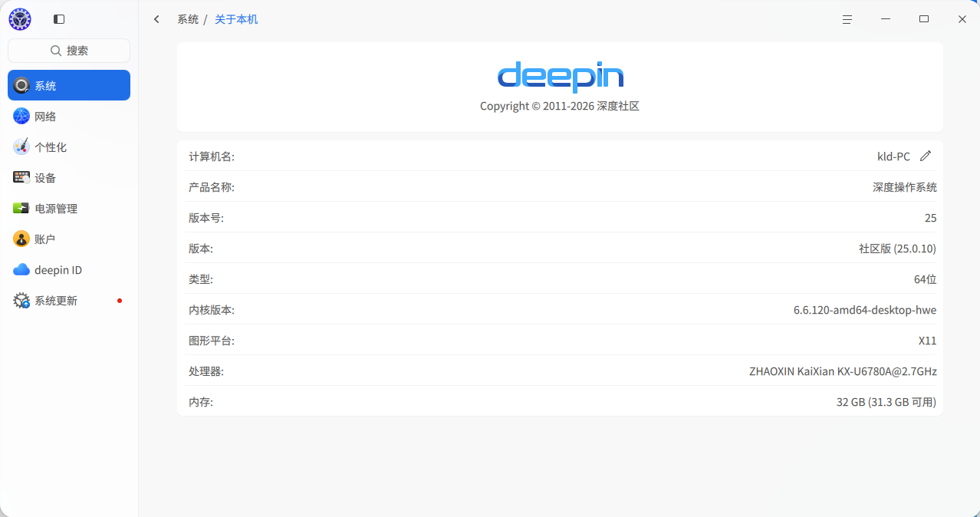Viewport: 980px width, 517px height.
Task: Click the ZHAOXIN KaiXian processor value
Action: pos(843,371)
